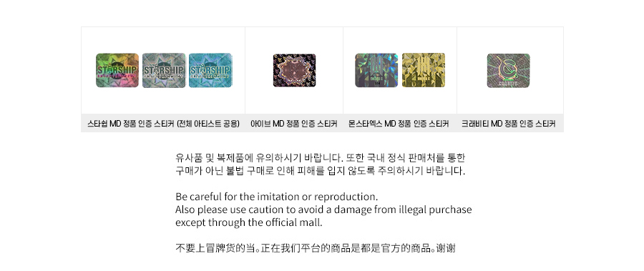The image size is (644, 271).
Task: Click the Korean line starting 유사품 및 복제품에
Action: tap(320, 158)
